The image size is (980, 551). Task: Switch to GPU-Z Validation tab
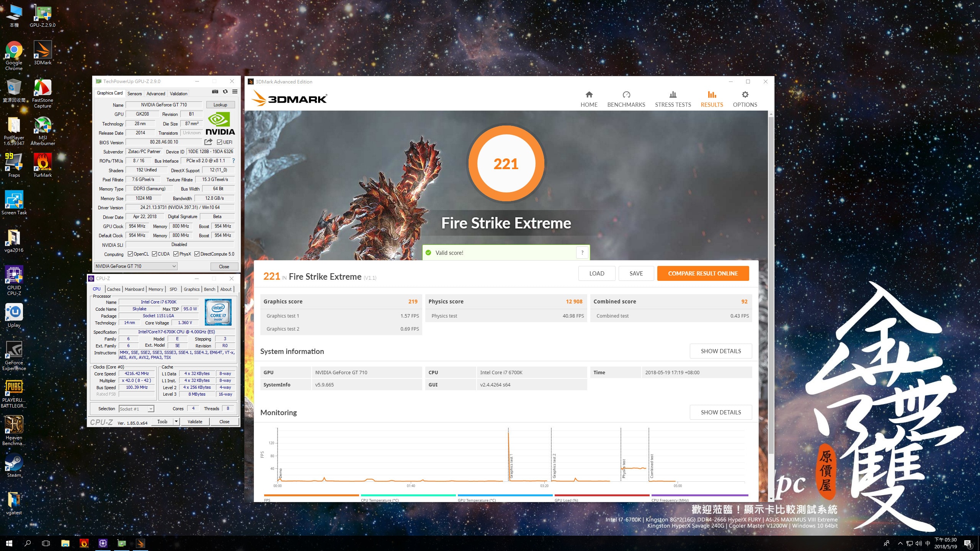(178, 93)
